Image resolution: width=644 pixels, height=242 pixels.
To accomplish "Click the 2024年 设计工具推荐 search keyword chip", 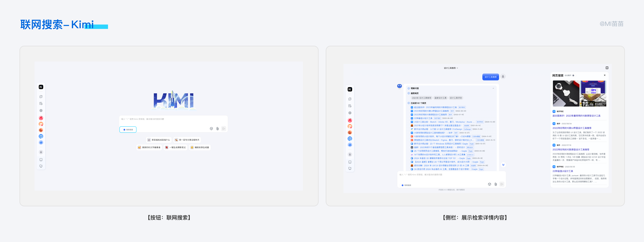I will click(421, 98).
